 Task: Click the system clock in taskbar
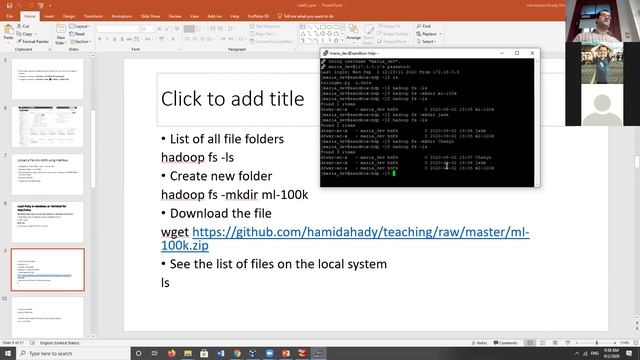[x=611, y=353]
